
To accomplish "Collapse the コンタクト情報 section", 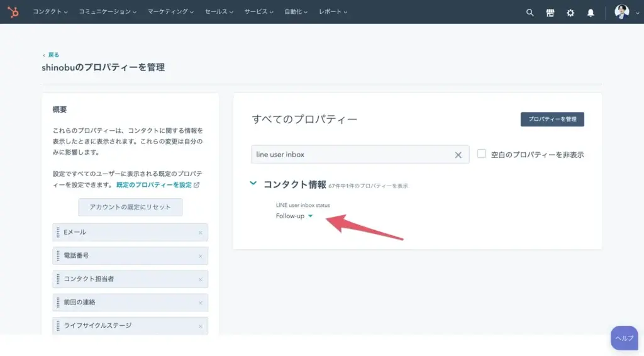I will click(253, 184).
